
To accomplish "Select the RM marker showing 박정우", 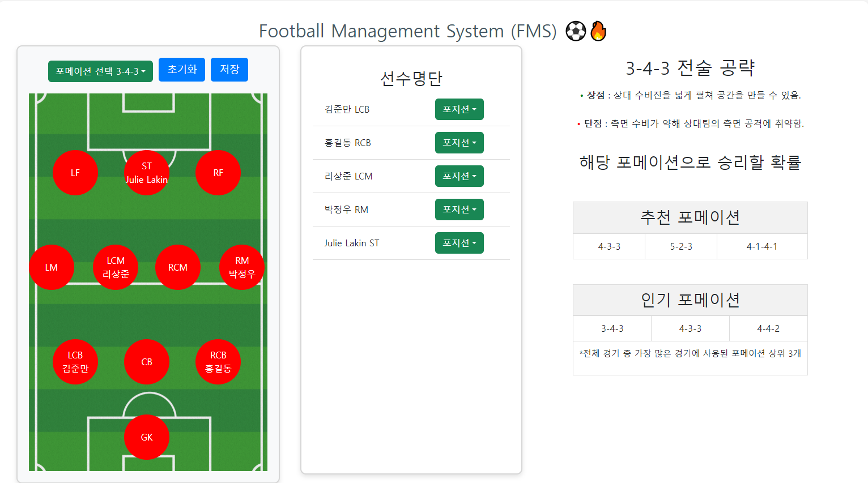I will (242, 267).
